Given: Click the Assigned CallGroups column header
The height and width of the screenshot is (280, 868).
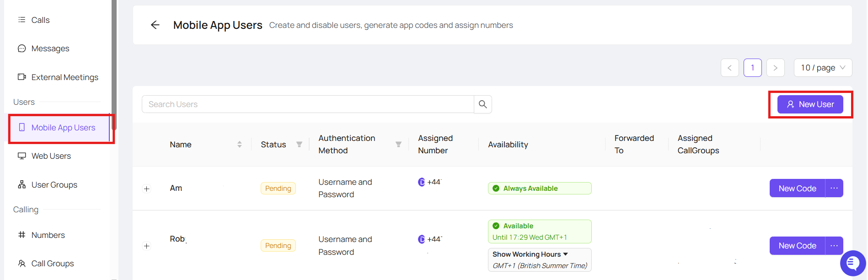Looking at the screenshot, I should click(698, 145).
